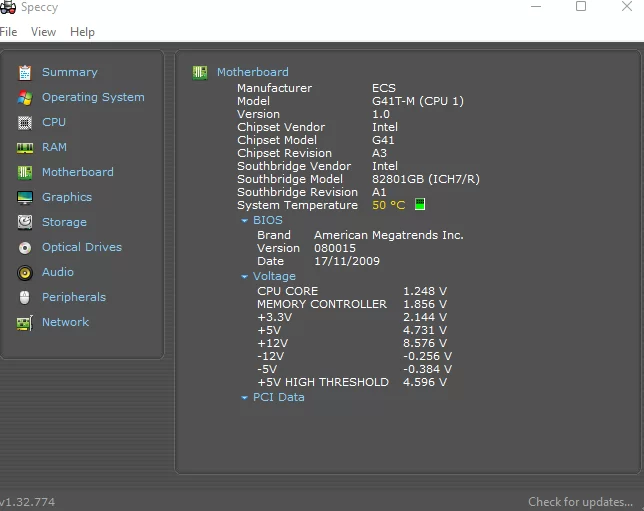The height and width of the screenshot is (511, 644).
Task: Click the BIOS brand American Megatrends Inc.
Action: coord(389,235)
